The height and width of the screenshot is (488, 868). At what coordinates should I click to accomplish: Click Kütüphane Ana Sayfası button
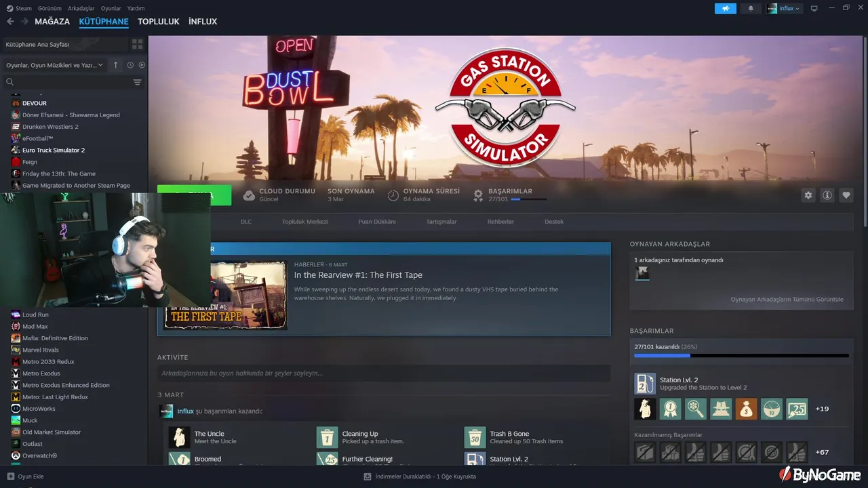[64, 44]
